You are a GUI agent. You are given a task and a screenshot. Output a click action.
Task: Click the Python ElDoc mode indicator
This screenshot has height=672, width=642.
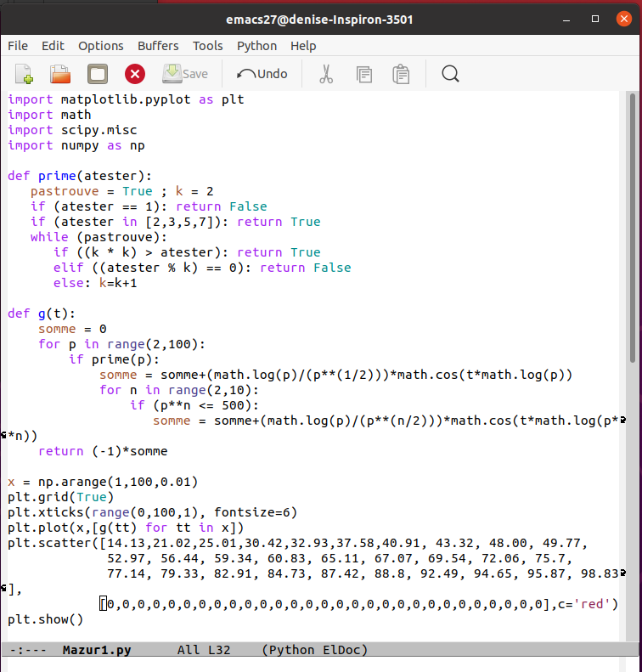[314, 650]
